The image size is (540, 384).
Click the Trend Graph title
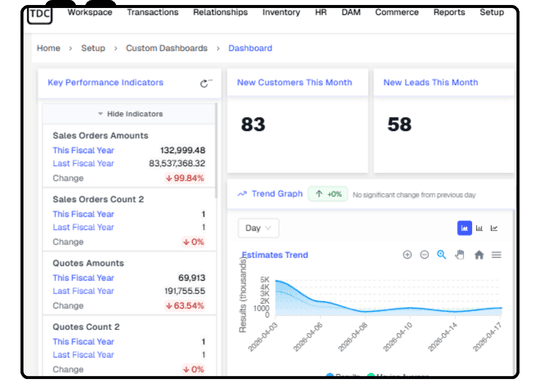[277, 194]
